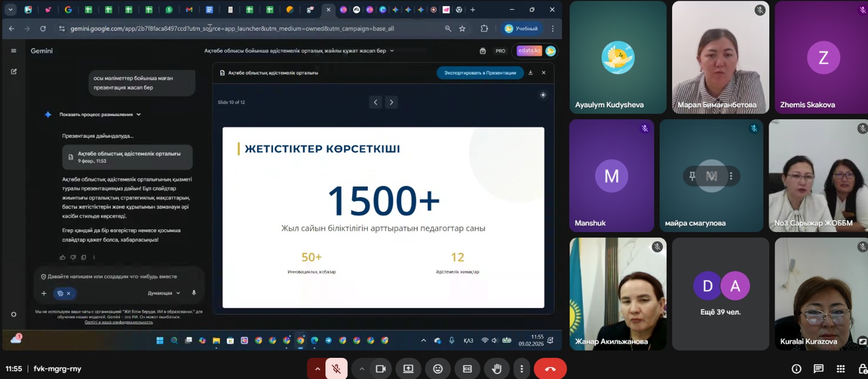Go to next slide arrow
Image resolution: width=868 pixels, height=379 pixels.
(392, 102)
